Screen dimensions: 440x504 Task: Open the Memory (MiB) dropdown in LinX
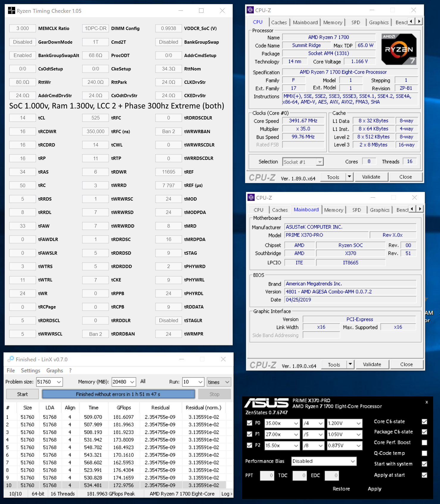124,382
